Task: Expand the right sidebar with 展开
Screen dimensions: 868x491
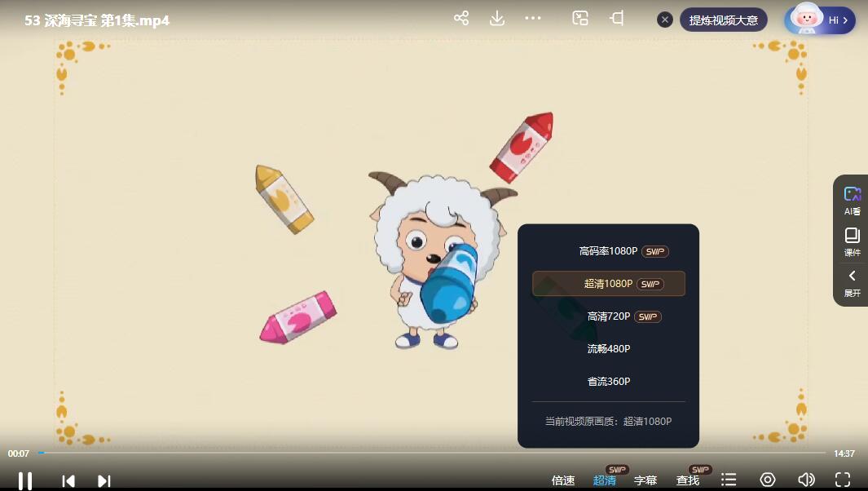Action: (852, 283)
